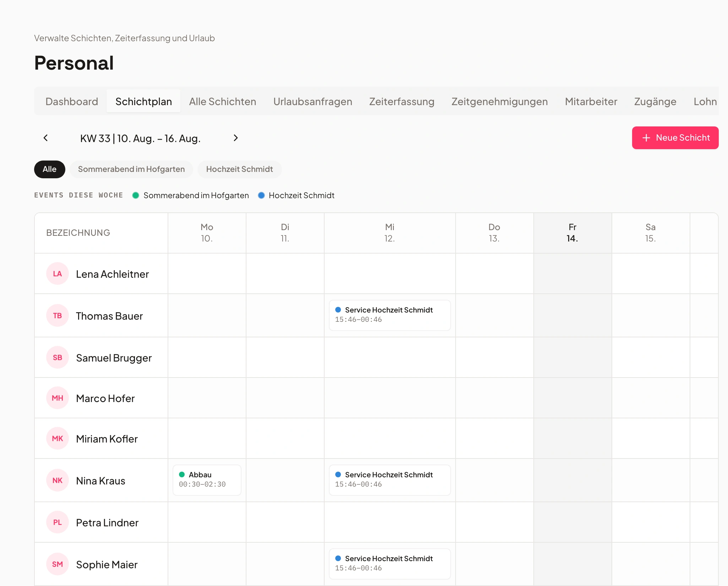Click the Sa 15. column header
The height and width of the screenshot is (586, 728).
click(651, 233)
